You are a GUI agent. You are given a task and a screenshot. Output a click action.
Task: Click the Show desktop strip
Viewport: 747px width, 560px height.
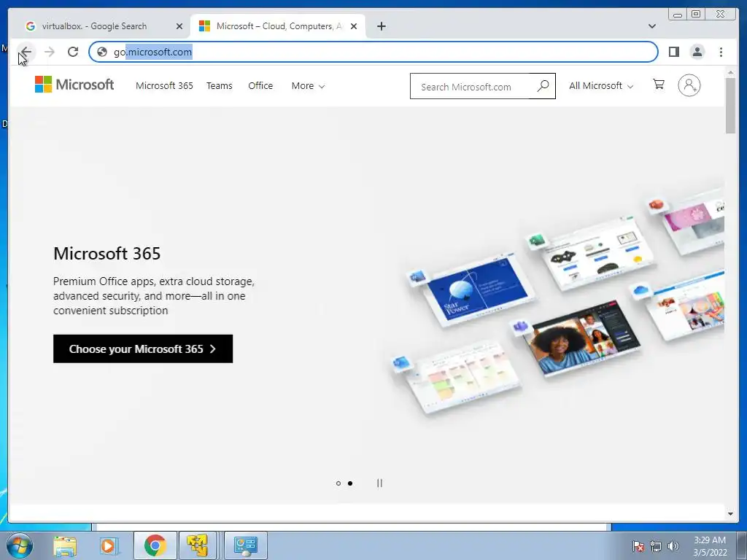(x=742, y=545)
